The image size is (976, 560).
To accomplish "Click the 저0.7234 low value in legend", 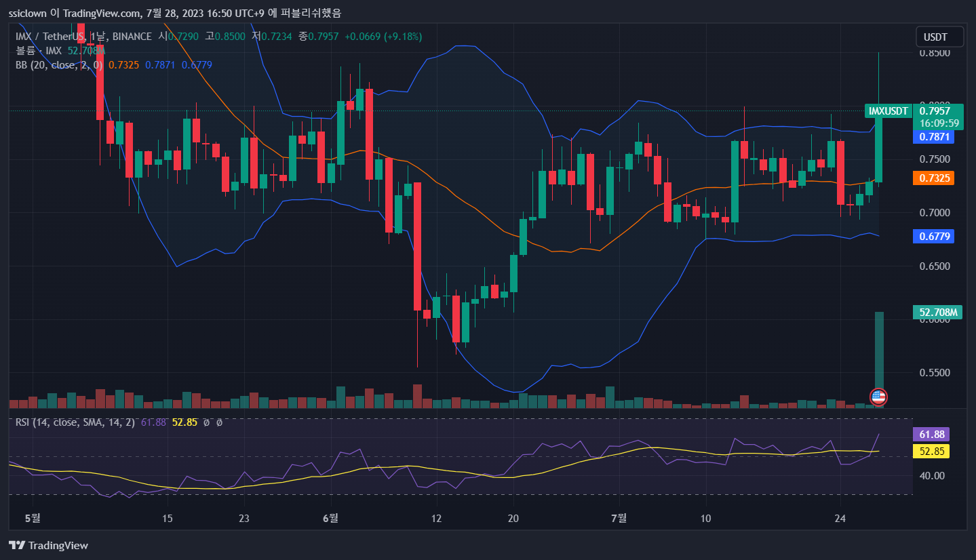I will 272,36.
